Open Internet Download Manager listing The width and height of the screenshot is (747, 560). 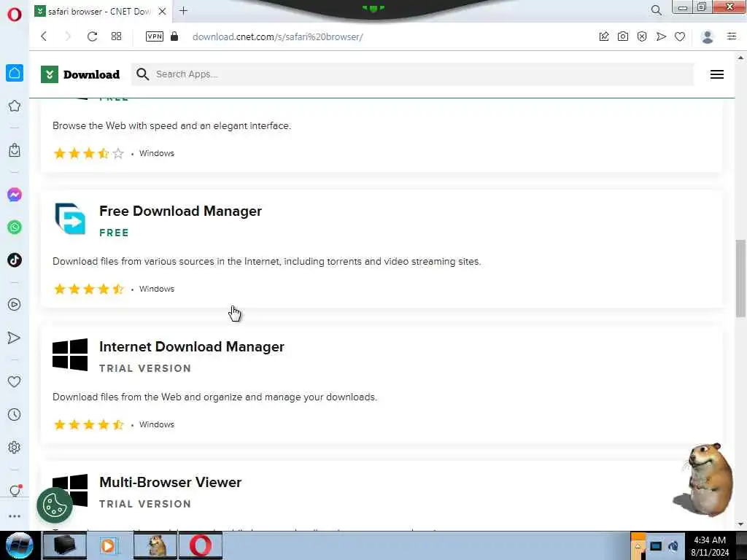192,346
